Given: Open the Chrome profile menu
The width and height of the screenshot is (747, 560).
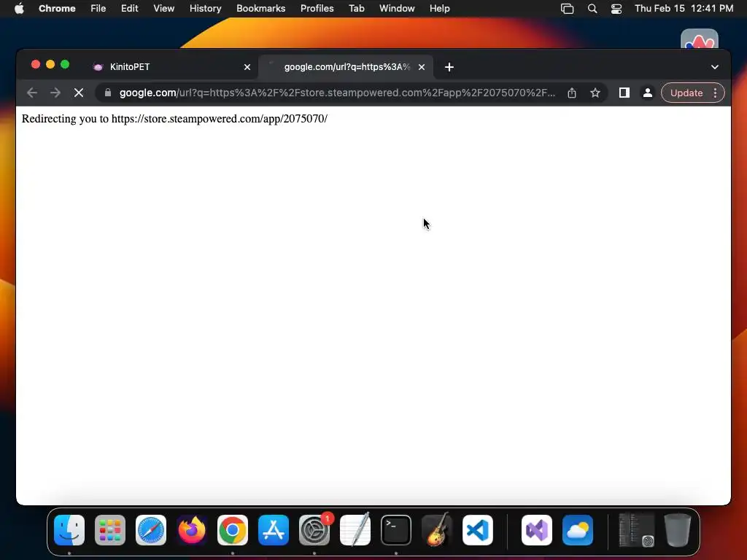Looking at the screenshot, I should point(648,93).
